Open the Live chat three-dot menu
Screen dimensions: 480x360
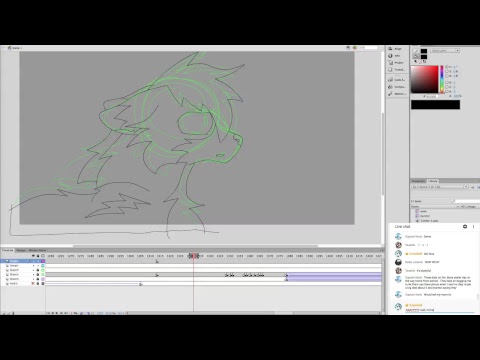(x=473, y=226)
